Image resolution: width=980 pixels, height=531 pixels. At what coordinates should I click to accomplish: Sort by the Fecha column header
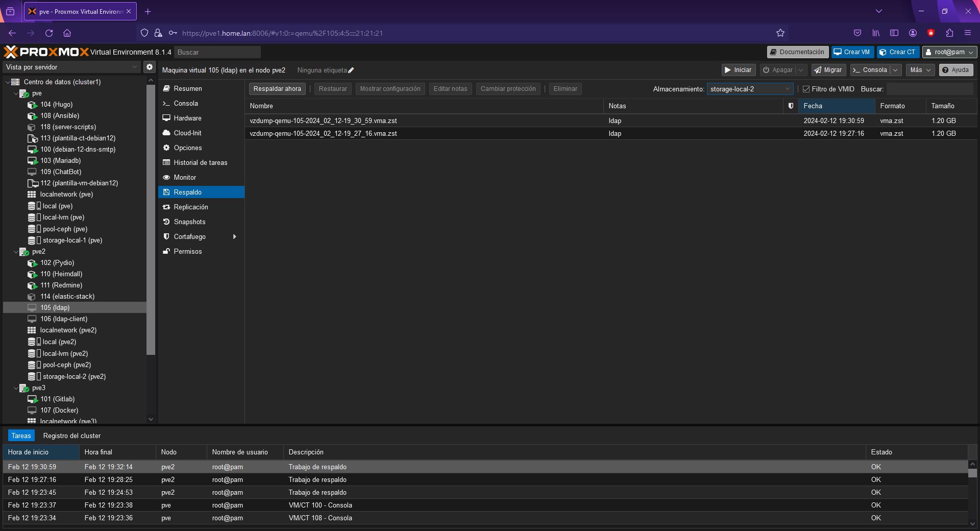837,106
